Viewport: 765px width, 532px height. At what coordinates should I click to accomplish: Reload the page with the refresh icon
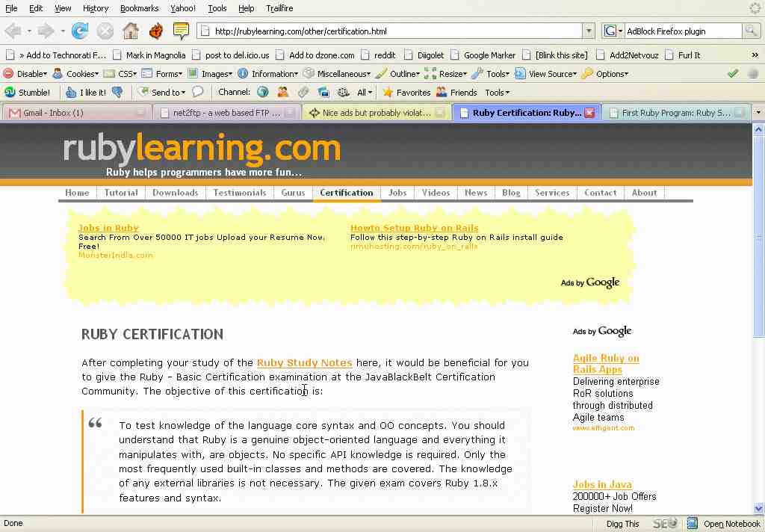coord(80,31)
